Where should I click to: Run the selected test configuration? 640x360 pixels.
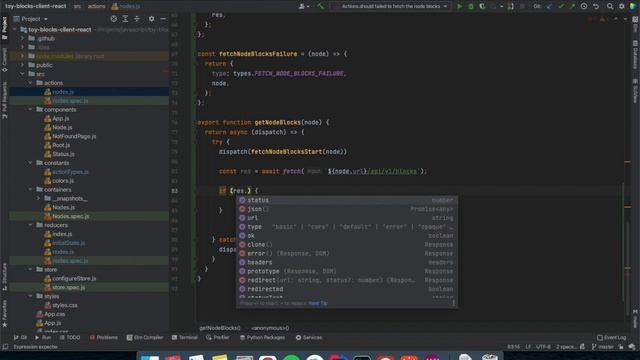(x=460, y=6)
